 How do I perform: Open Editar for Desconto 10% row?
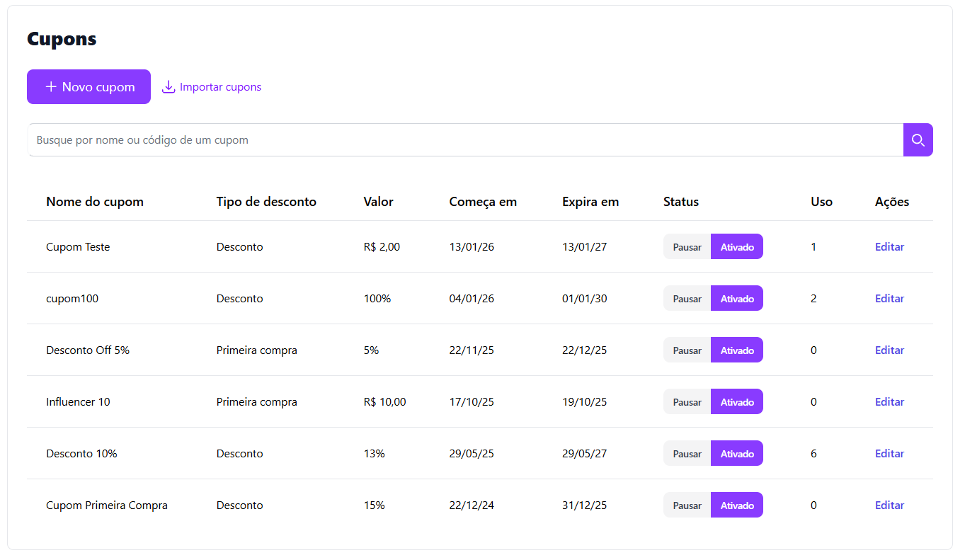(889, 454)
